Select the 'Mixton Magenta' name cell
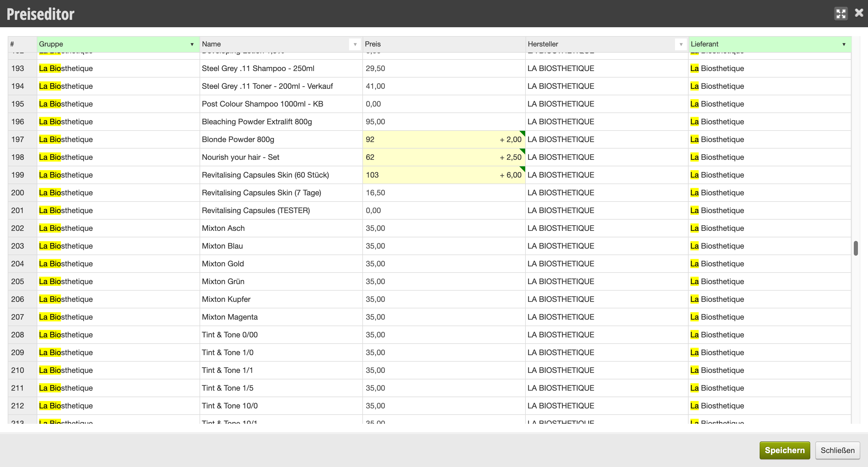 pos(281,317)
